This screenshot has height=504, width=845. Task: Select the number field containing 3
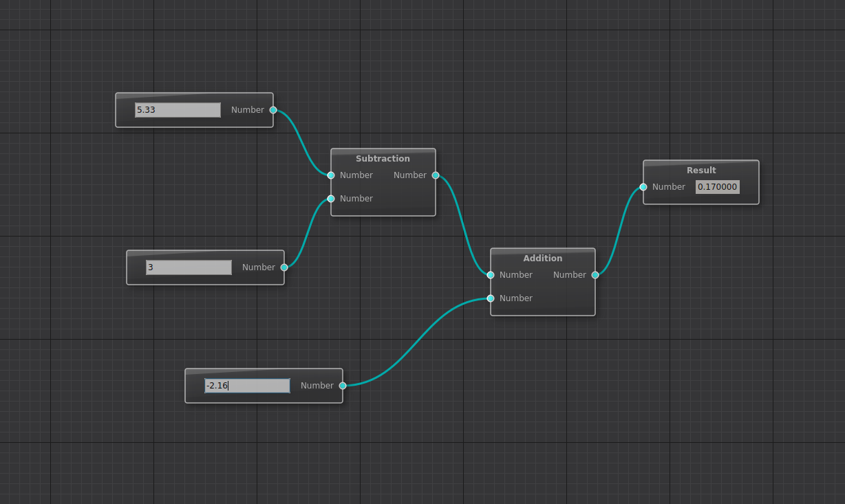pos(189,267)
